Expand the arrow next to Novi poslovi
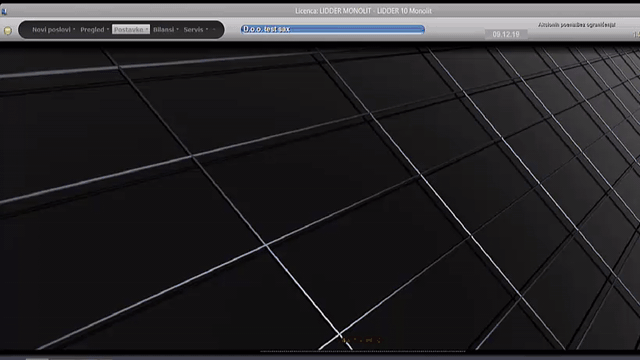Screen dimensions: 640x360 pyautogui.click(x=74, y=29)
